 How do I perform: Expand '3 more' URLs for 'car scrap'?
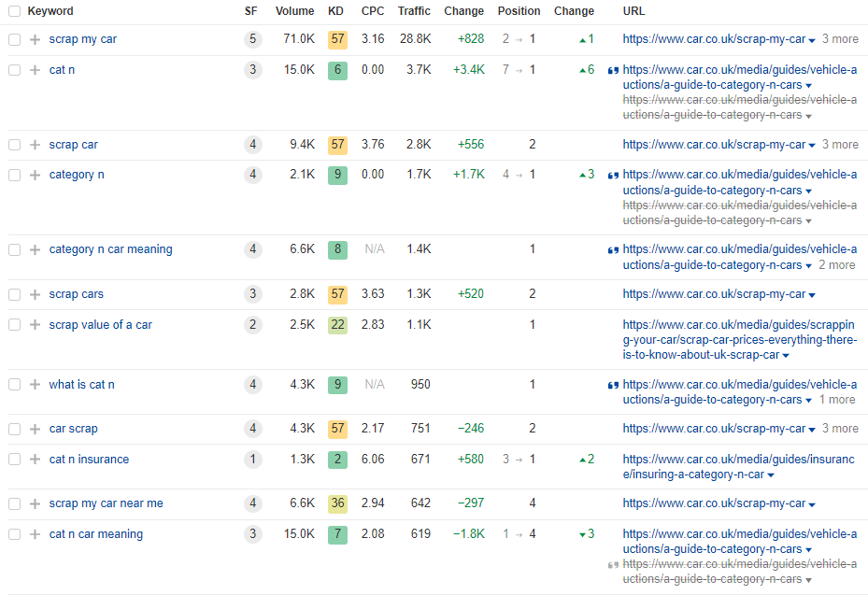click(x=840, y=429)
